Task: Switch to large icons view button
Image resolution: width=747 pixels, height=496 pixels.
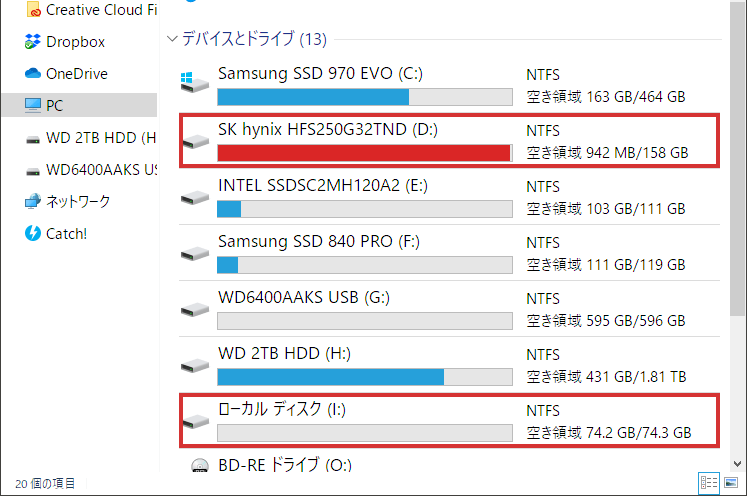Action: (x=731, y=483)
